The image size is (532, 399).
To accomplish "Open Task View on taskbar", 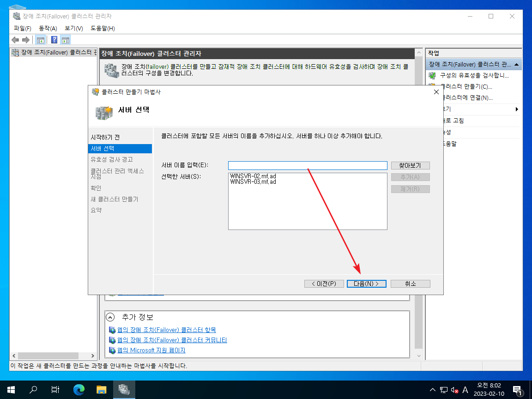I will coord(55,389).
